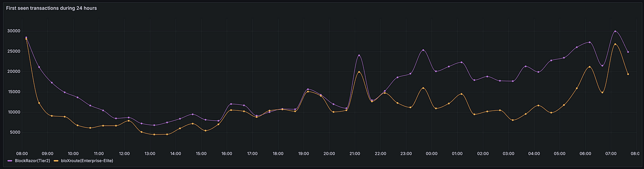Click the 23:00 time axis label
The height and width of the screenshot is (169, 644).
(406, 153)
